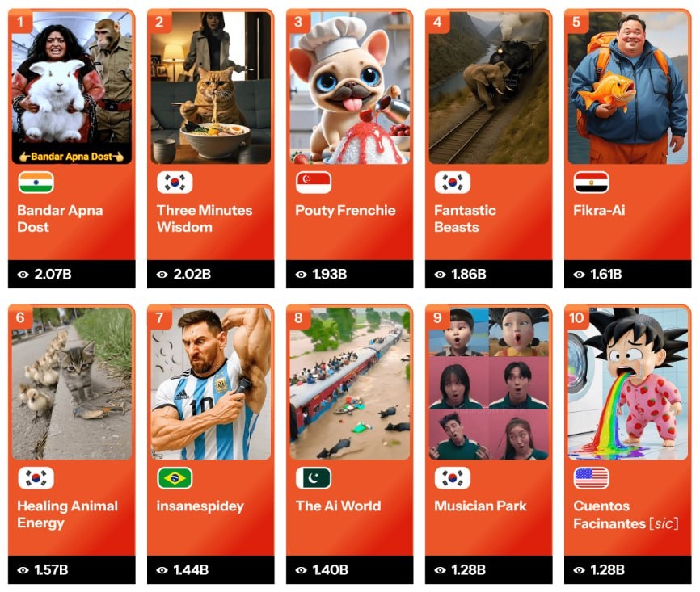The width and height of the screenshot is (700, 592).
Task: Click the rank 5 number badge
Action: [576, 22]
